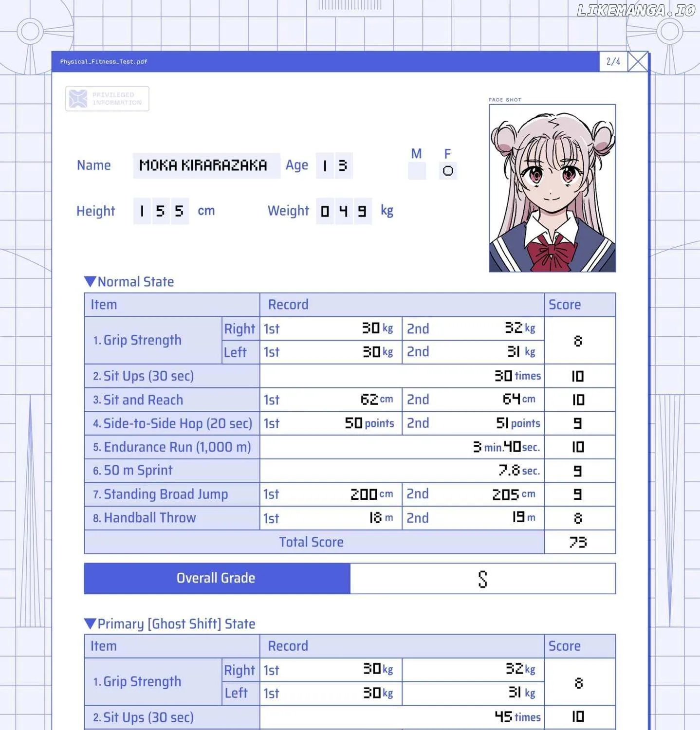Viewport: 700px width, 730px height.
Task: Click the last Height digit box
Action: tap(180, 211)
